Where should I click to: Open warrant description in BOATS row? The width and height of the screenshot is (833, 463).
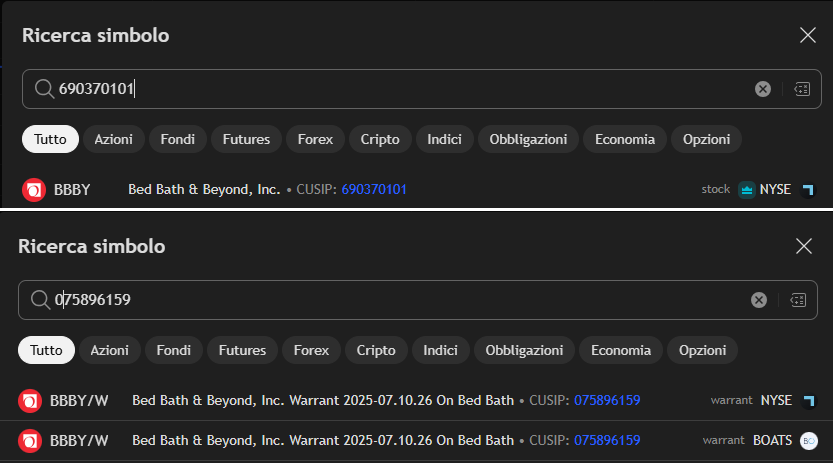323,441
